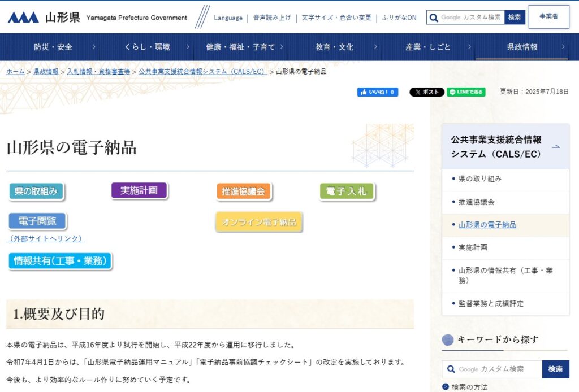This screenshot has width=579, height=392.
Task: Click the Facebook Like button
Action: pos(377,92)
